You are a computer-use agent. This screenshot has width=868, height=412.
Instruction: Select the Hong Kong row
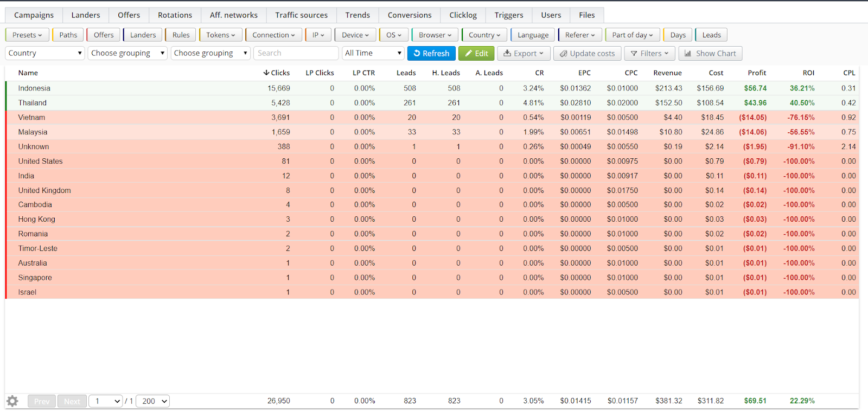tap(432, 219)
